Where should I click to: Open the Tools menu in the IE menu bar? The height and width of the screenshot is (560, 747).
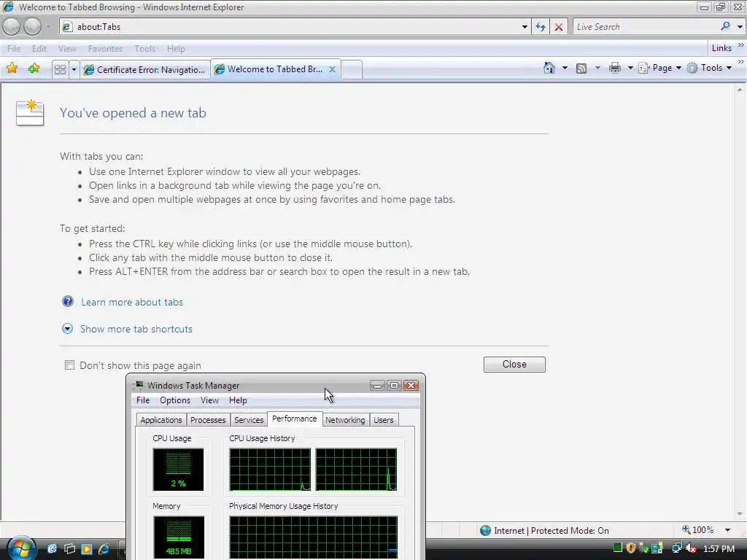point(145,49)
